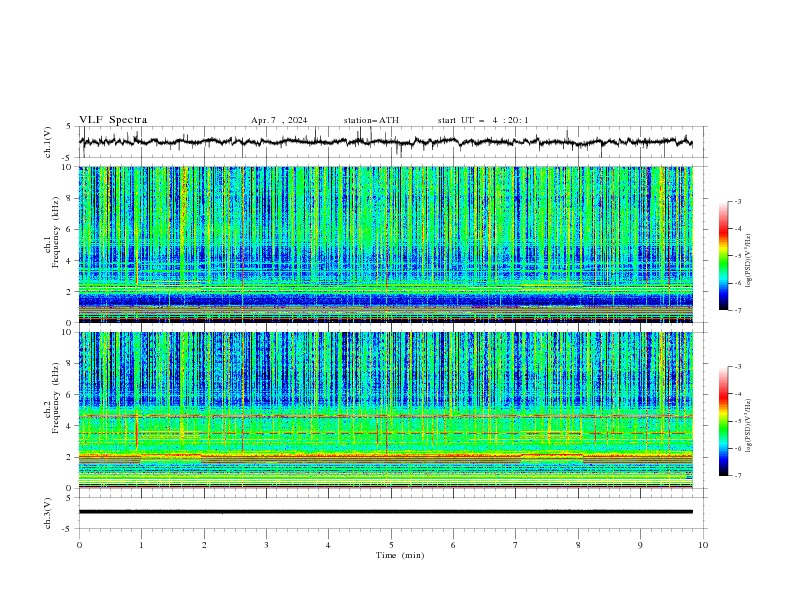Click inside the ch.1 spectrogram panel

[386, 244]
